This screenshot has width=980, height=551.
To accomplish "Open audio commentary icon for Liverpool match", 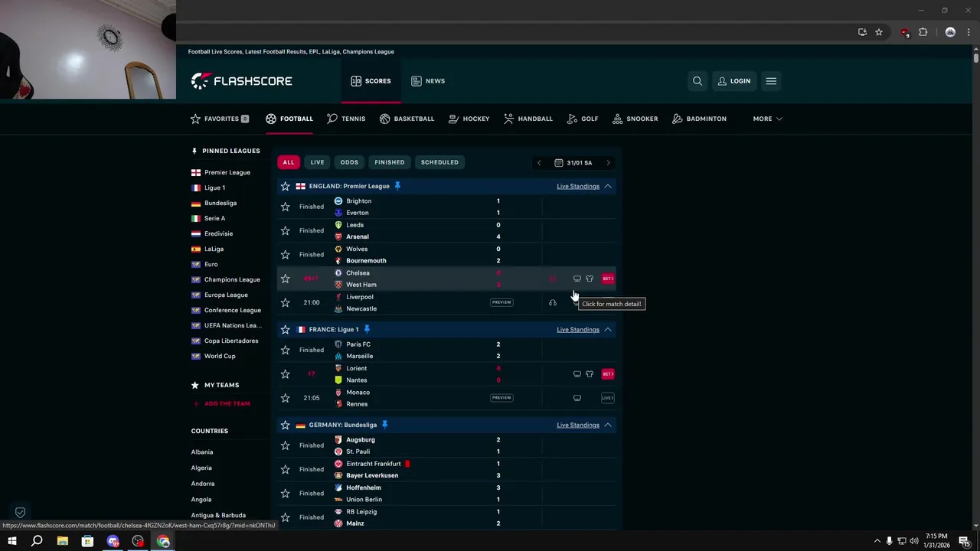I will [x=553, y=302].
